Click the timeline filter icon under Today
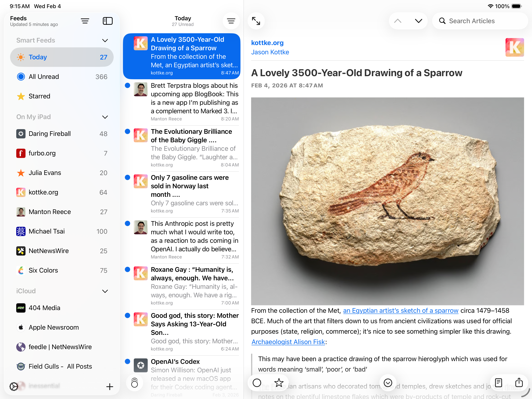The height and width of the screenshot is (399, 532). pyautogui.click(x=231, y=21)
